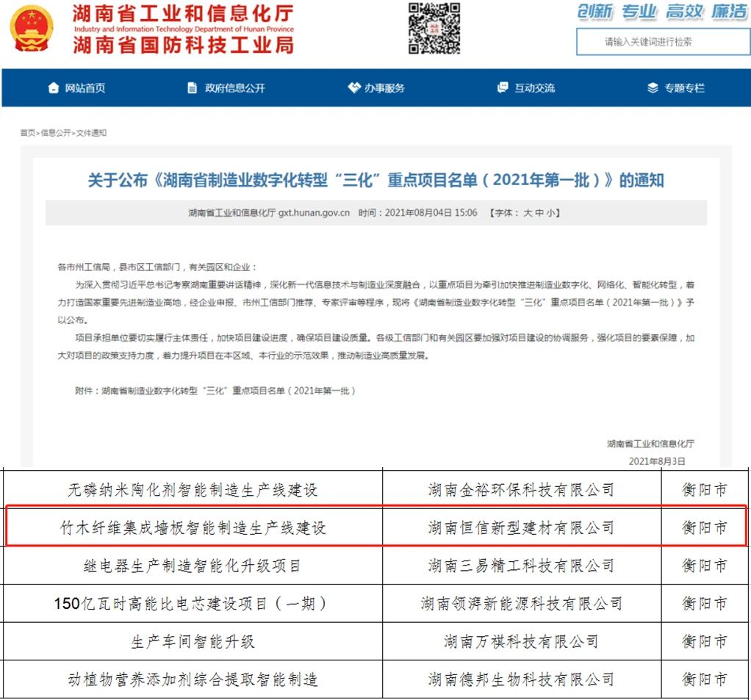Go to 首页 in the breadcrumb
The height and width of the screenshot is (700, 751).
27,133
